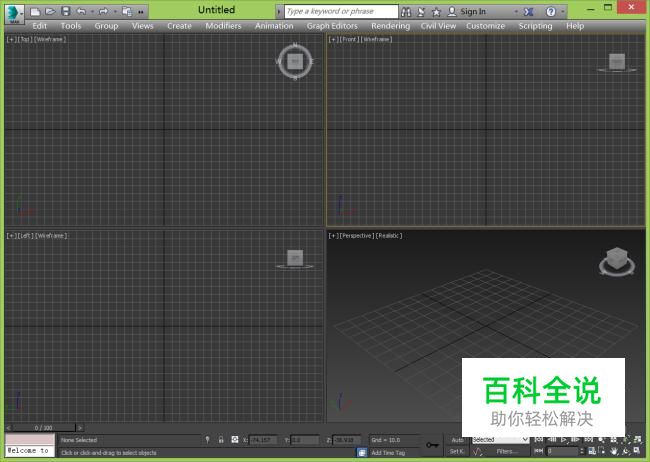650x462 pixels.
Task: Play the animation
Action: (564, 440)
